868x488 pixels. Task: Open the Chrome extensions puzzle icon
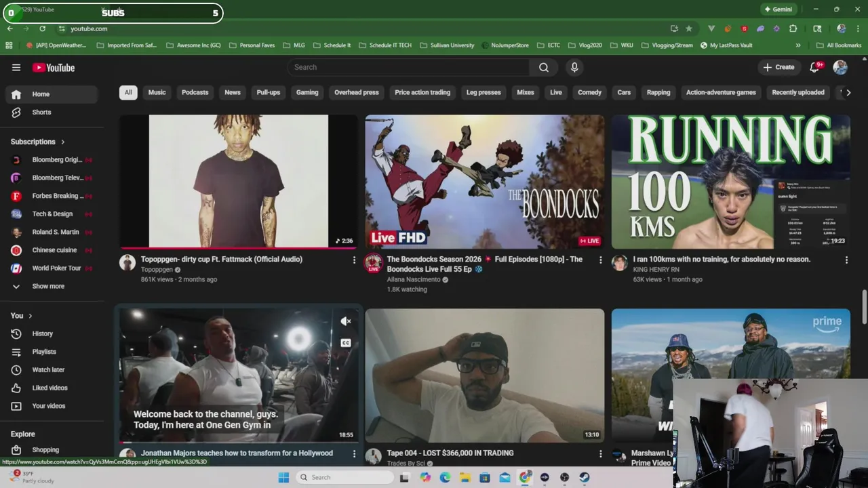793,28
